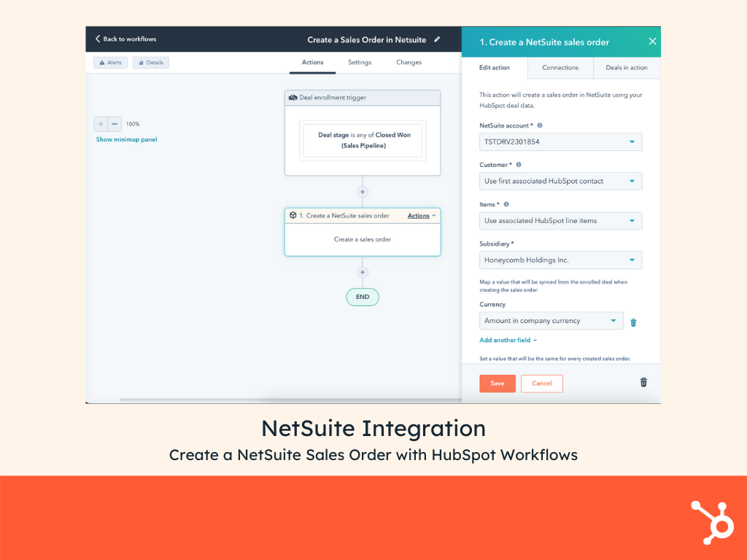
Task: Open the Alerts button
Action: pyautogui.click(x=111, y=63)
